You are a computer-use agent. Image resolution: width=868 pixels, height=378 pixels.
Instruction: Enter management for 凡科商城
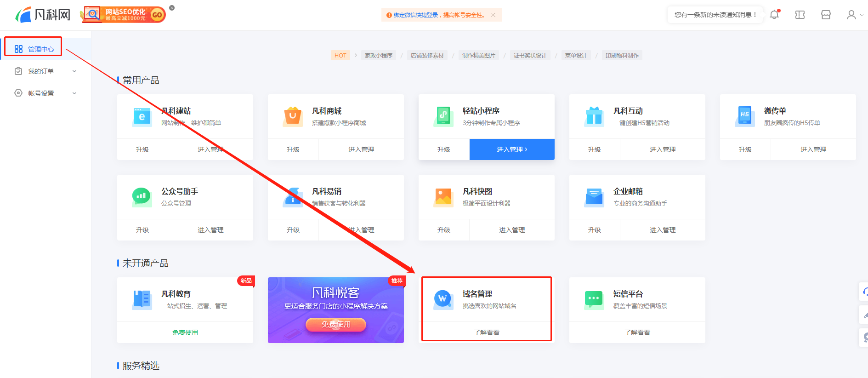point(361,149)
